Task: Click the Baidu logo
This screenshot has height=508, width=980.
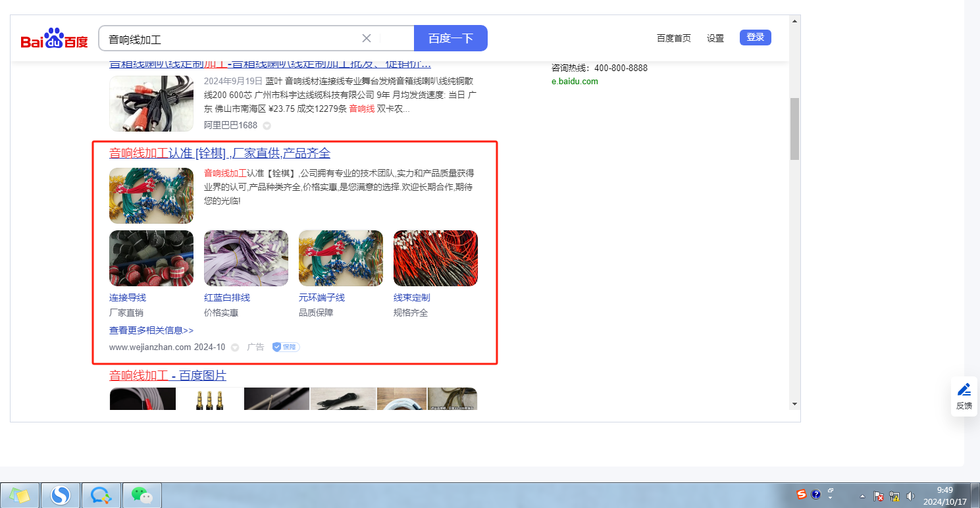Action: click(54, 38)
